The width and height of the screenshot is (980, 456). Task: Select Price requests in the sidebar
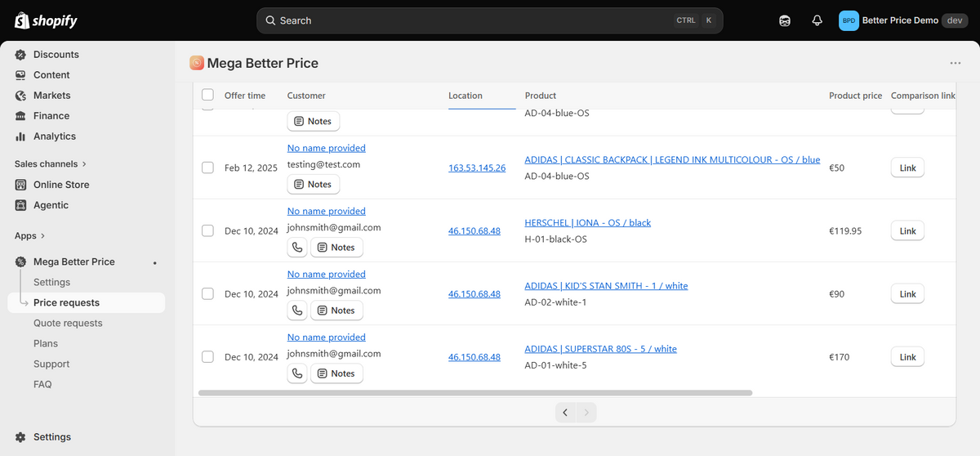(66, 302)
